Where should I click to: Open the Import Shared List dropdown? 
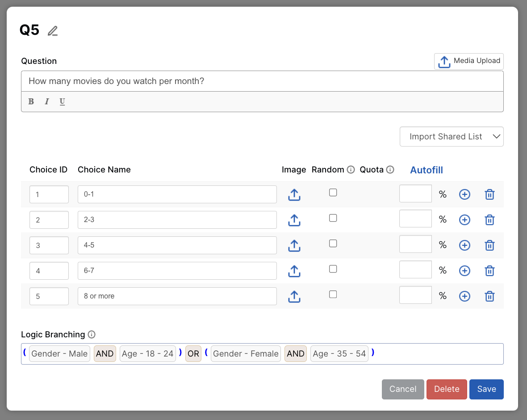point(452,137)
